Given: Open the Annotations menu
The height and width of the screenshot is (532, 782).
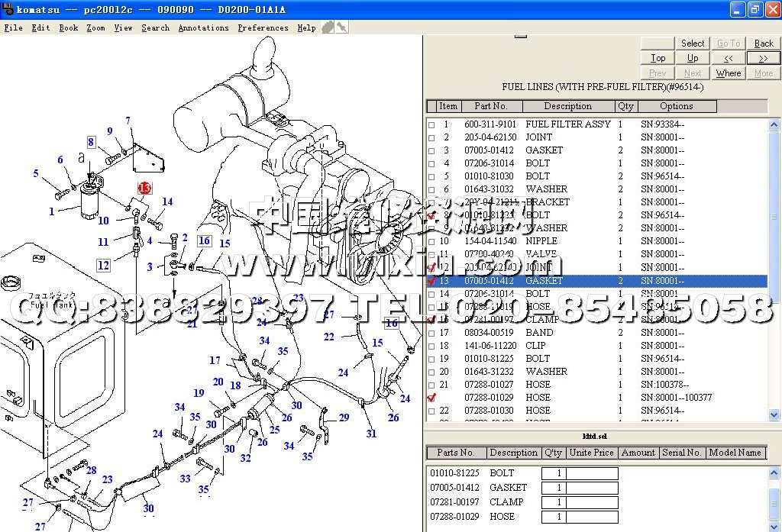Looking at the screenshot, I should (x=203, y=27).
